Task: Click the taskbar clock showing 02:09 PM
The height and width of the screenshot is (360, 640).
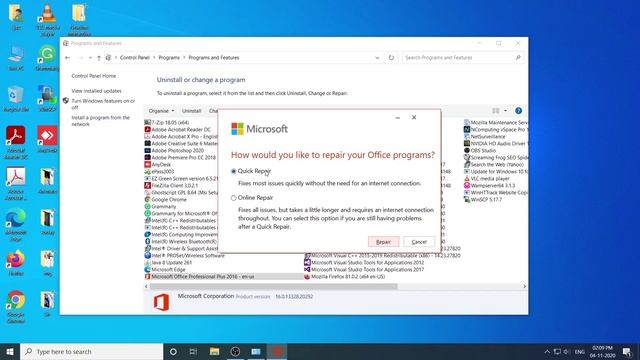Action: 602,352
